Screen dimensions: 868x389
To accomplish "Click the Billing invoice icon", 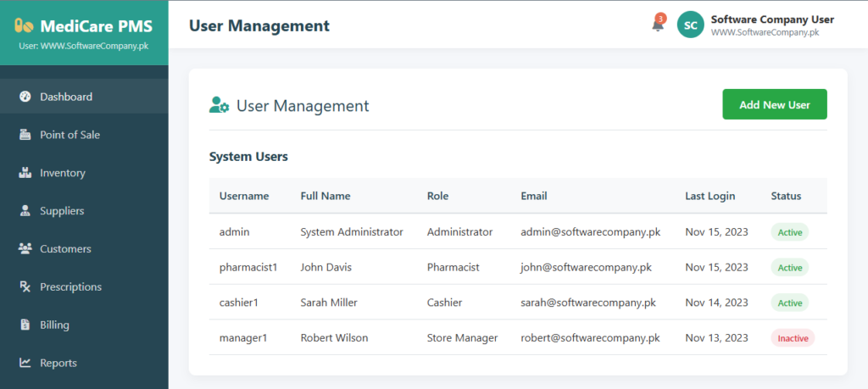I will [x=25, y=325].
